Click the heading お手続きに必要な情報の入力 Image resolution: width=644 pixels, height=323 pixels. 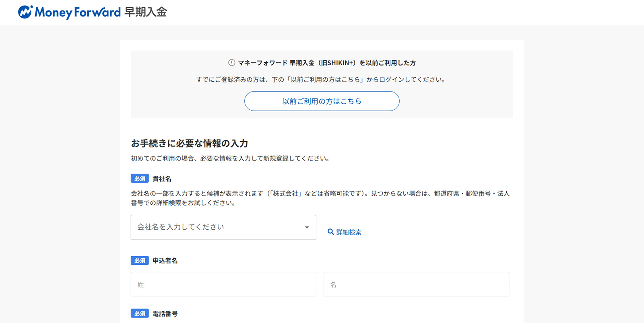(189, 143)
